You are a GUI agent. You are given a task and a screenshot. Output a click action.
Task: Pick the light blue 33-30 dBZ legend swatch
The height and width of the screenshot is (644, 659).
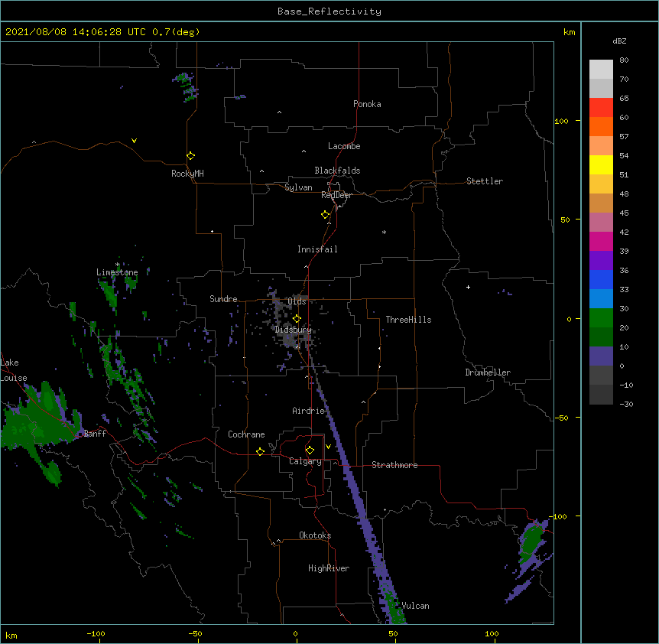click(x=601, y=298)
